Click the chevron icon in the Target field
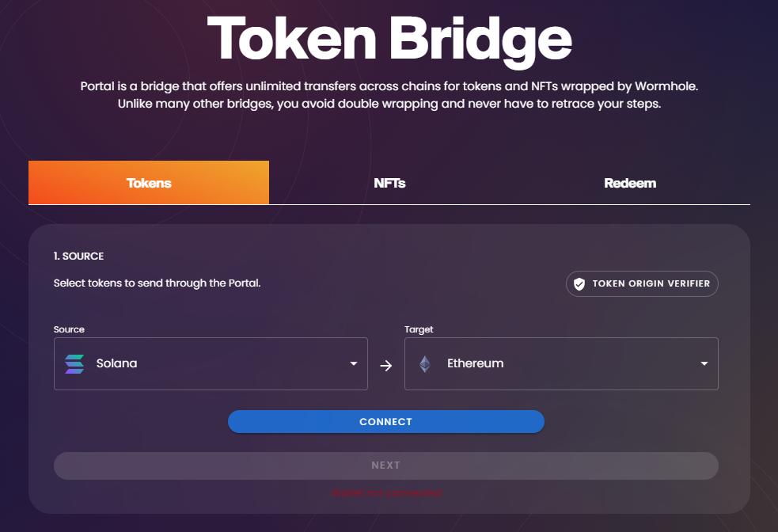 click(704, 363)
